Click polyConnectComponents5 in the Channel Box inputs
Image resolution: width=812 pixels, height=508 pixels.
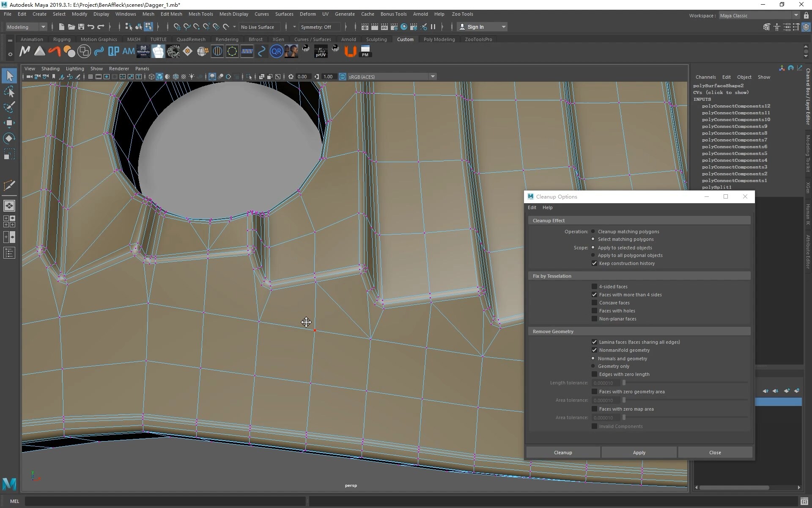coord(735,153)
